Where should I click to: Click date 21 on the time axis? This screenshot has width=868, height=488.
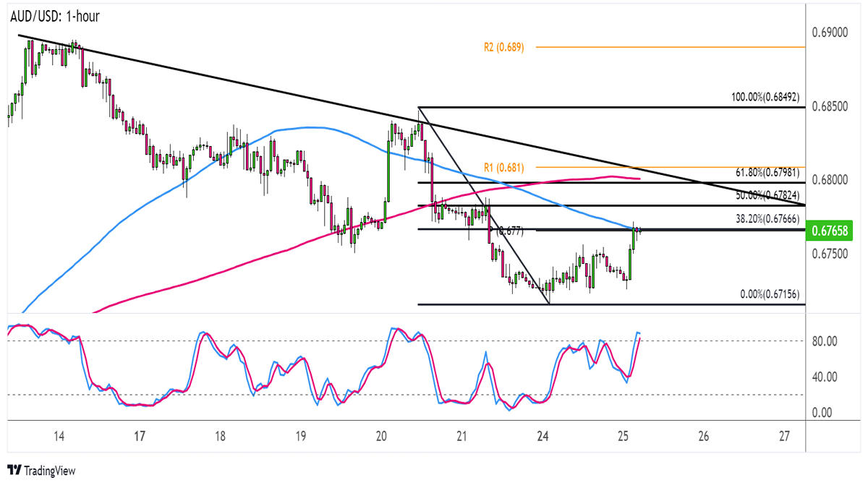[x=463, y=437]
